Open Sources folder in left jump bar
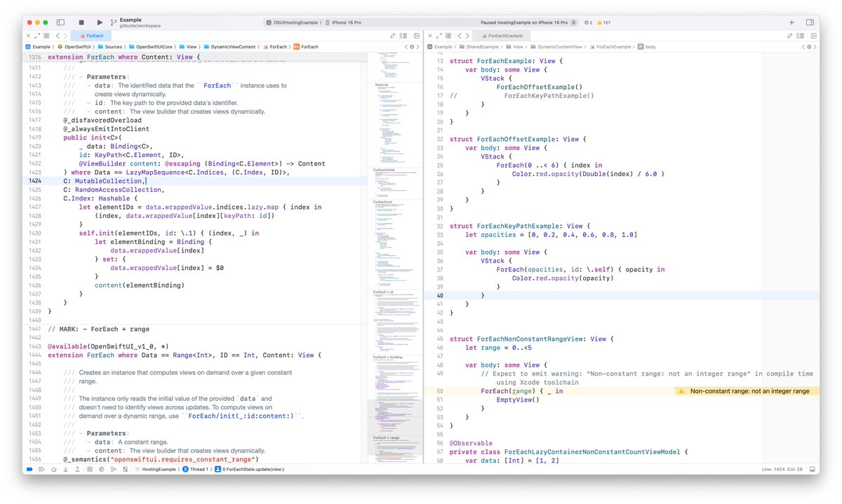 tap(109, 46)
